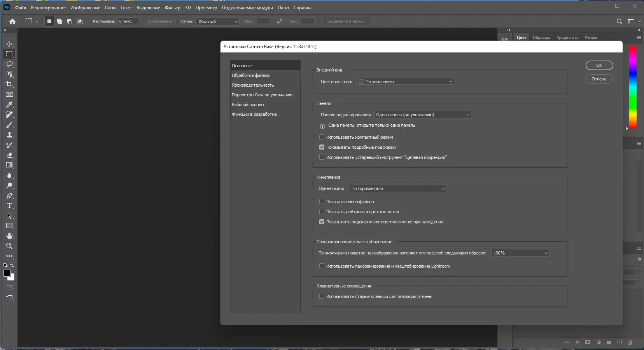644x350 pixels.
Task: Enable legacy 'Целевая коррекция' tool checkbox
Action: pyautogui.click(x=322, y=157)
